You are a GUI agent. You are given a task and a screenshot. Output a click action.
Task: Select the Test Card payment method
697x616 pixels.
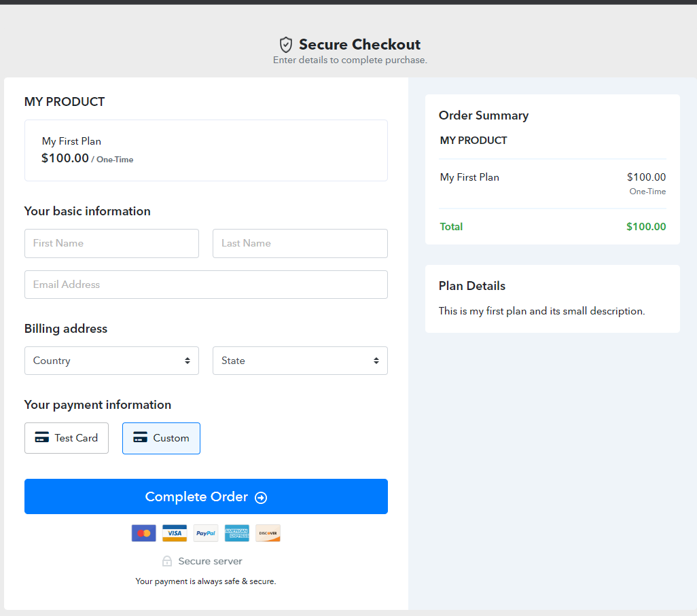(67, 438)
